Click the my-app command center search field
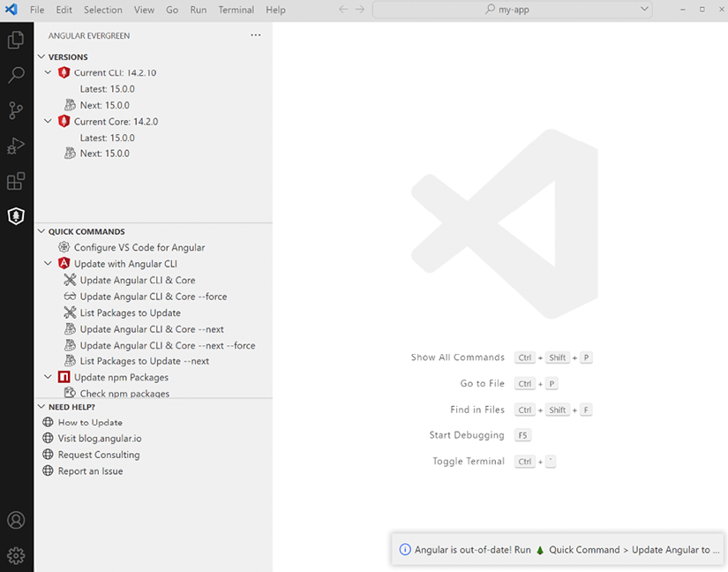 513,10
